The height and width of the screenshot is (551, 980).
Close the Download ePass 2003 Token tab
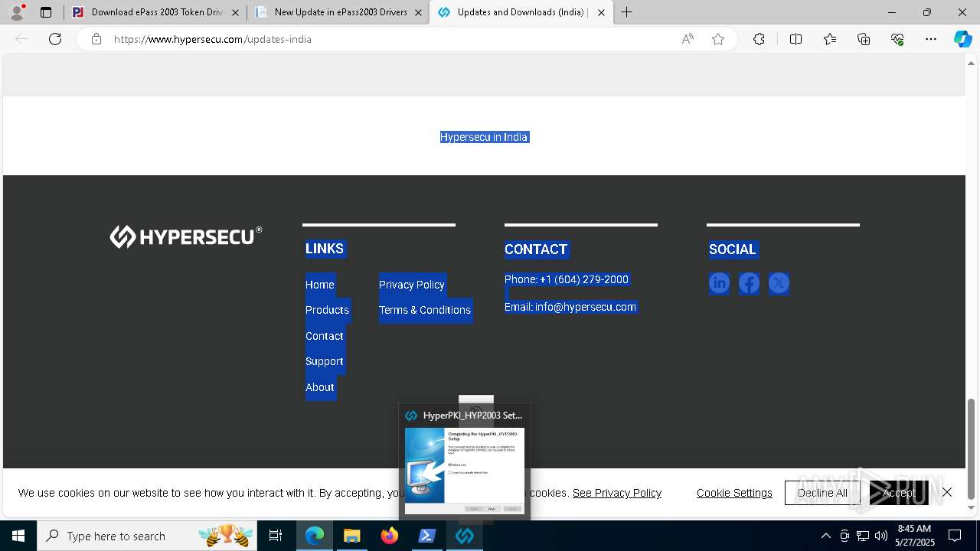[x=235, y=12]
